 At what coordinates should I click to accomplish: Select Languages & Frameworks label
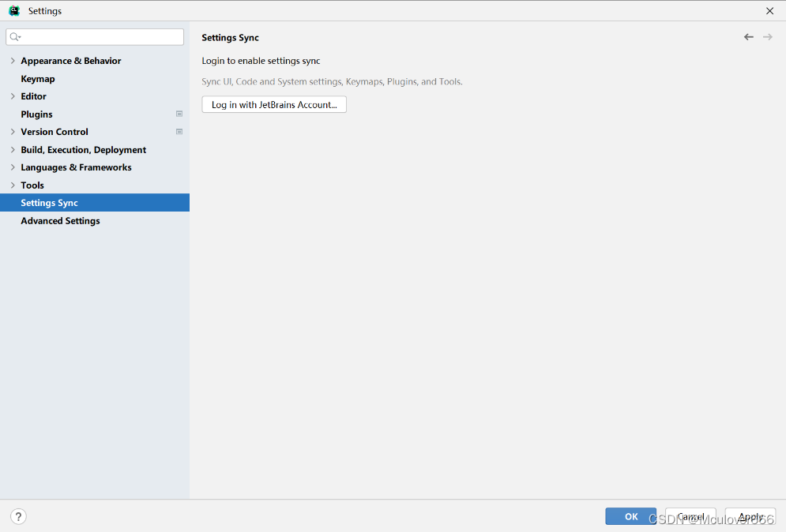pyautogui.click(x=76, y=167)
